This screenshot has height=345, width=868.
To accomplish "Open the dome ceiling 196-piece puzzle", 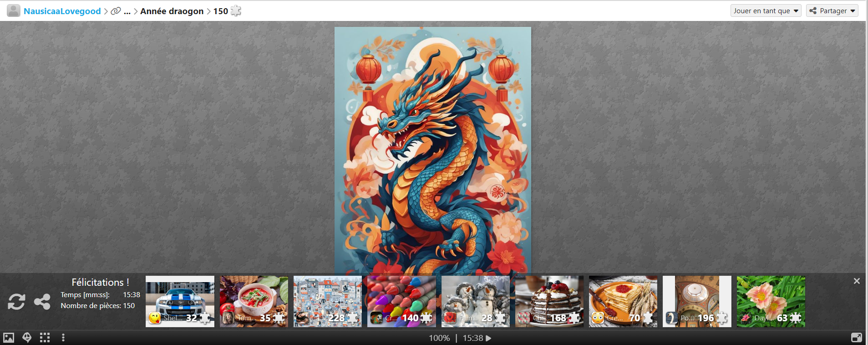I will pyautogui.click(x=697, y=301).
